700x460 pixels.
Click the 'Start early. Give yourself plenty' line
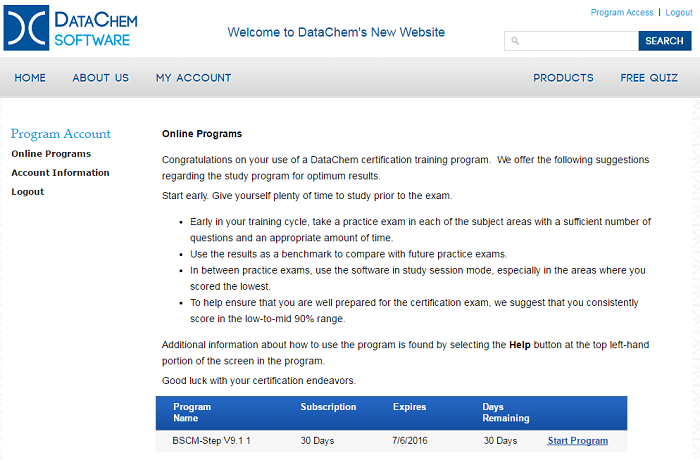[307, 196]
